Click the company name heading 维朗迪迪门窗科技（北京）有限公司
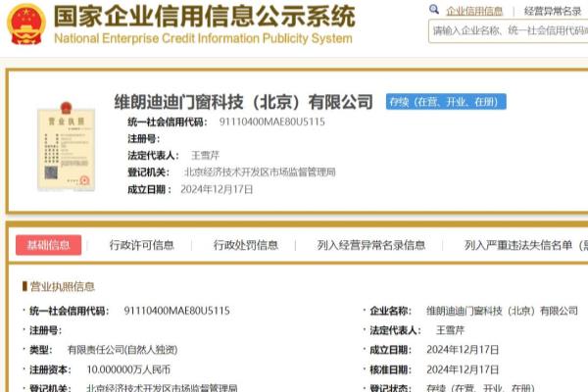588x392 pixels. (x=243, y=102)
